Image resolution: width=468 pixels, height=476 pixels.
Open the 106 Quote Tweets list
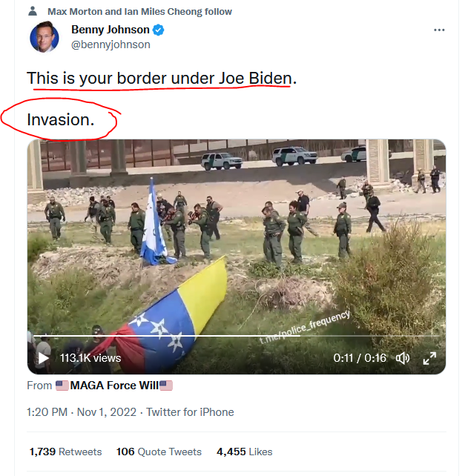159,452
